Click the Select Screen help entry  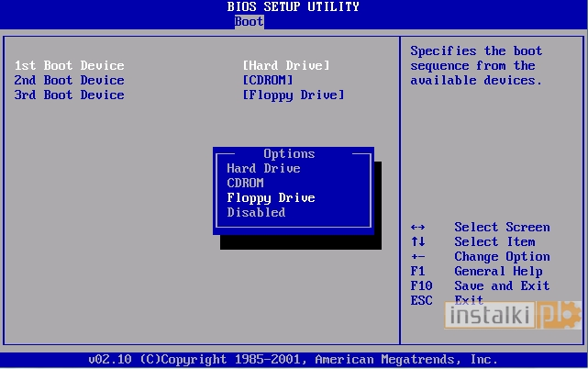coord(502,227)
